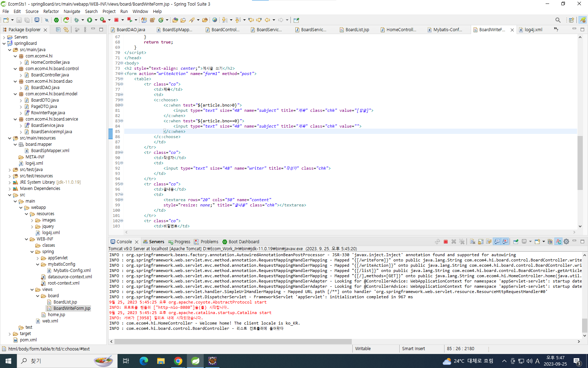Click the Edge browser icon in taskbar
588x368 pixels.
[x=144, y=361]
